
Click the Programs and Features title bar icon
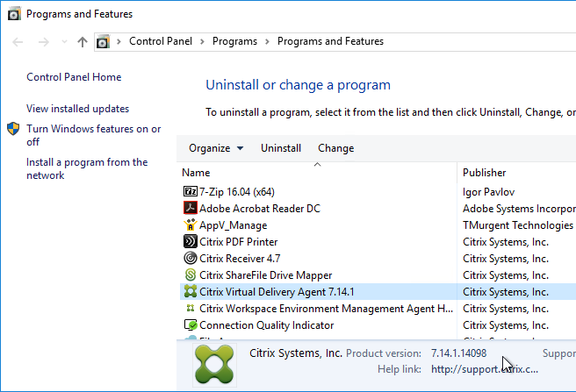pos(14,14)
